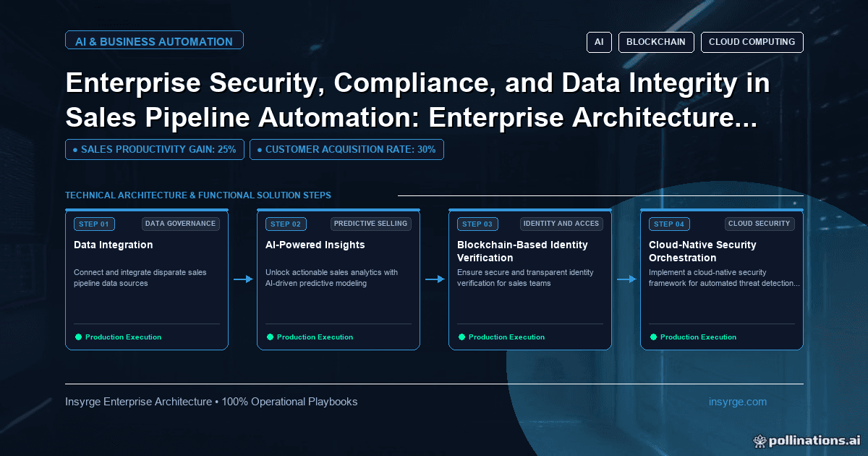This screenshot has width=868, height=456.
Task: Click Production Execution in AI-Powered Insights card
Action: pyautogui.click(x=315, y=337)
